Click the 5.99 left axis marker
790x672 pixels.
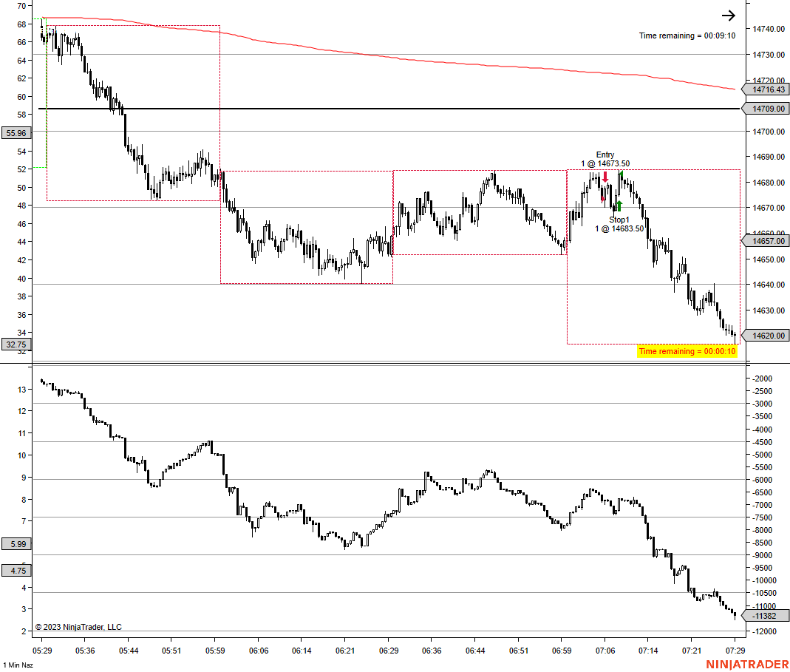point(16,544)
